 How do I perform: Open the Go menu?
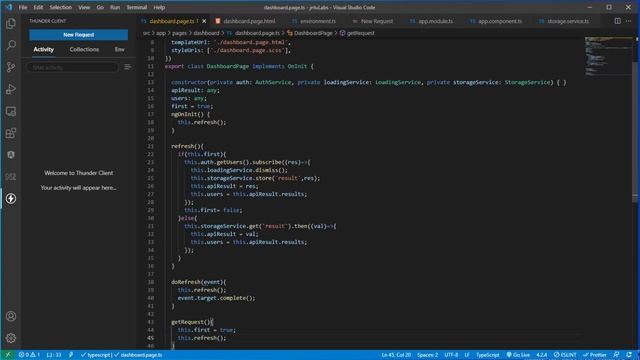(100, 7)
